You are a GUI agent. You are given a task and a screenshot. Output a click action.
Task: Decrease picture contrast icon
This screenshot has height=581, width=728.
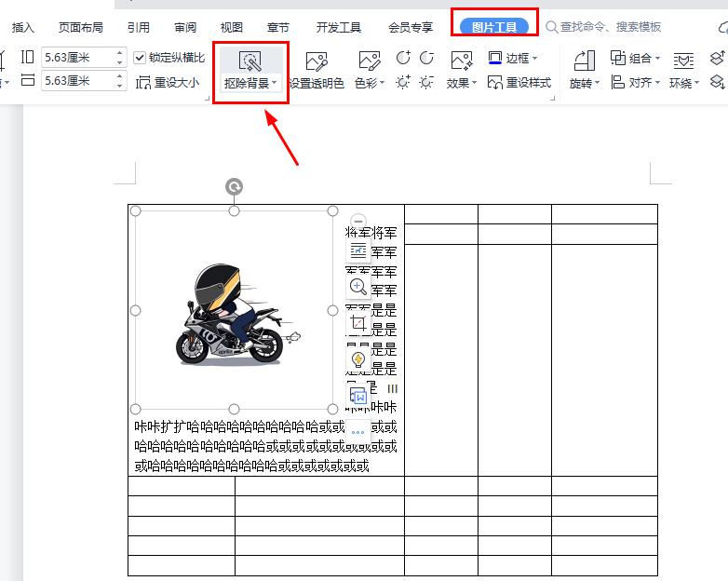pos(426,58)
